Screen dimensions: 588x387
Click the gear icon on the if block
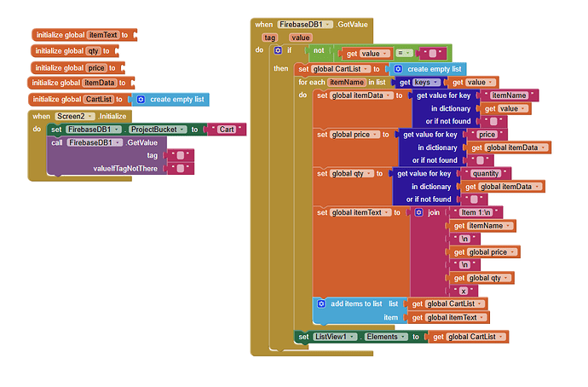[278, 50]
